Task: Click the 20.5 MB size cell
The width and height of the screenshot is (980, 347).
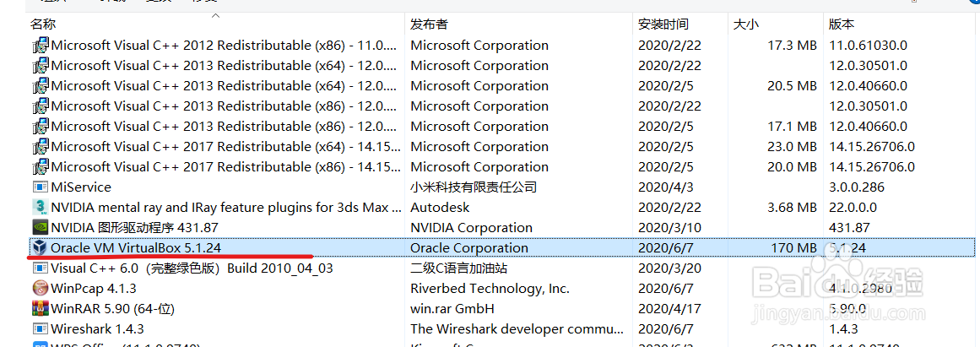Action: click(792, 86)
